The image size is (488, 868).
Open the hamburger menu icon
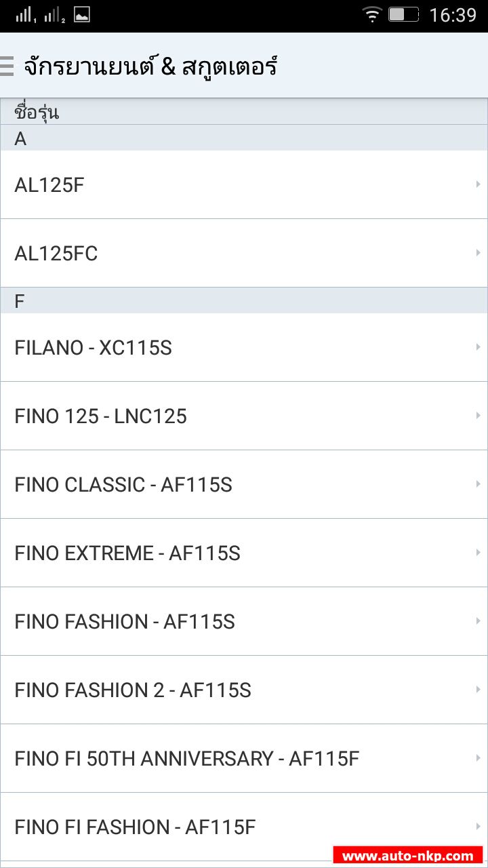[7, 66]
